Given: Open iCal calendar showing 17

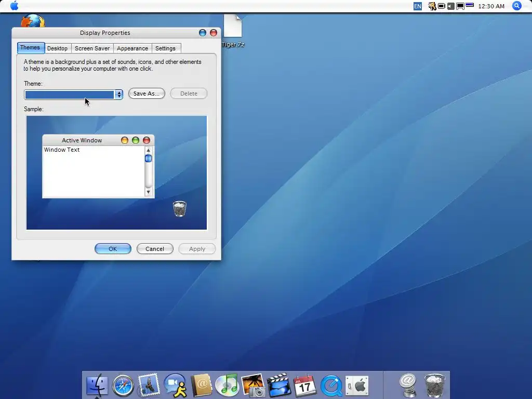Looking at the screenshot, I should pos(304,386).
